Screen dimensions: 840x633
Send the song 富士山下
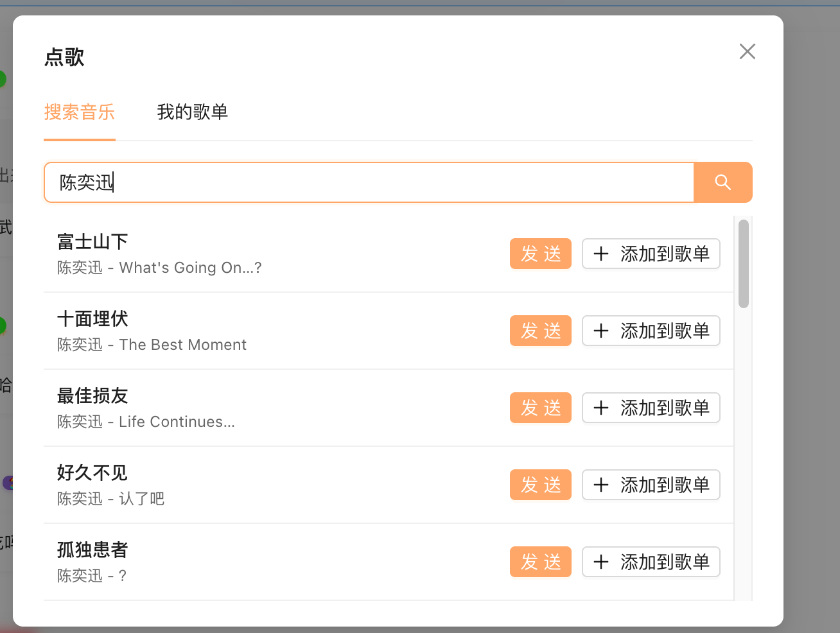point(541,254)
